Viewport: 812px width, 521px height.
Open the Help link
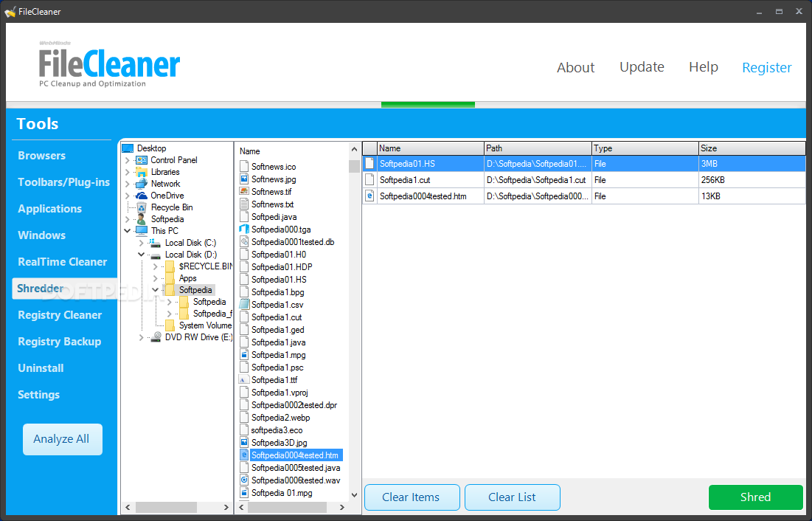point(704,67)
